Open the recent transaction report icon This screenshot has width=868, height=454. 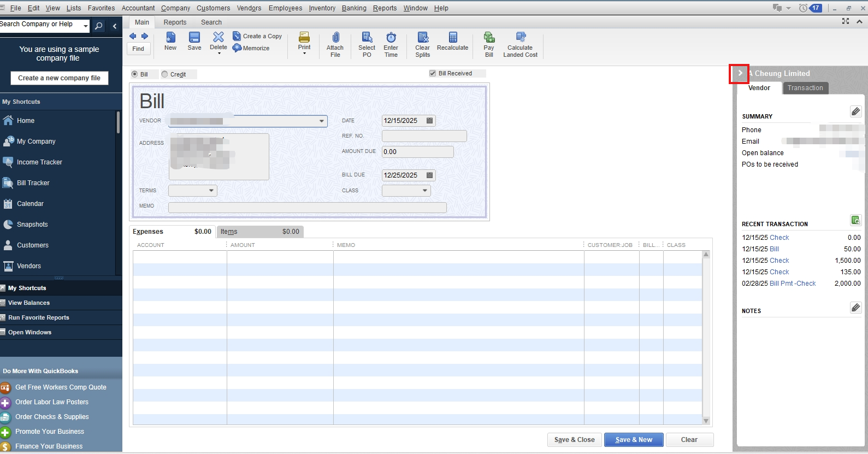coord(856,220)
